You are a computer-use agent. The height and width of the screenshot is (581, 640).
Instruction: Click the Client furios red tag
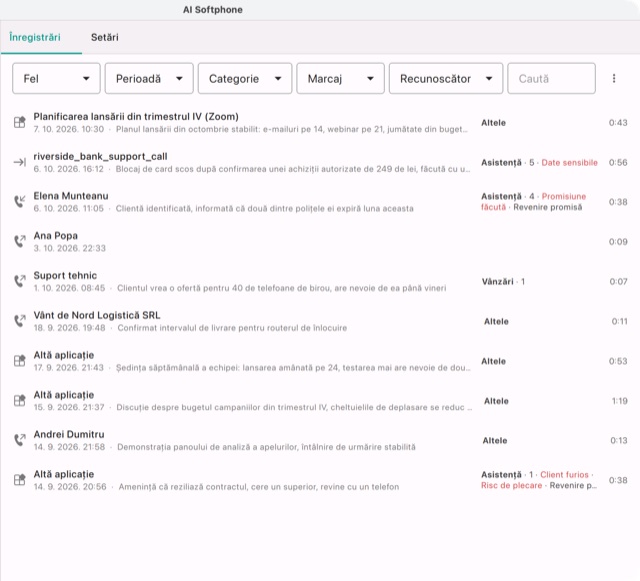click(564, 474)
